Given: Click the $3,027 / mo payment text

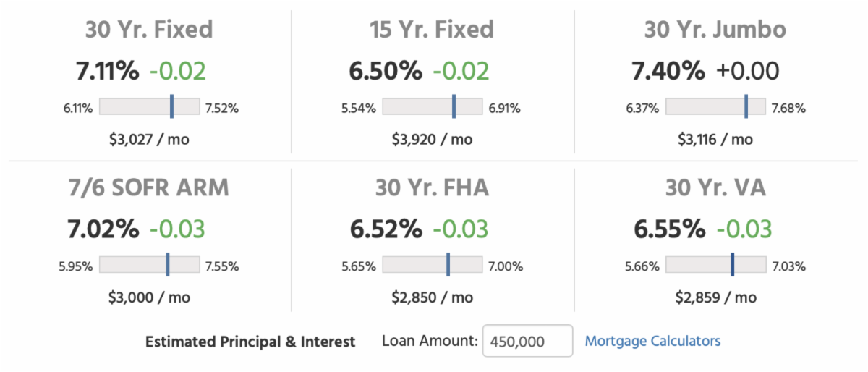Looking at the screenshot, I should (x=149, y=139).
